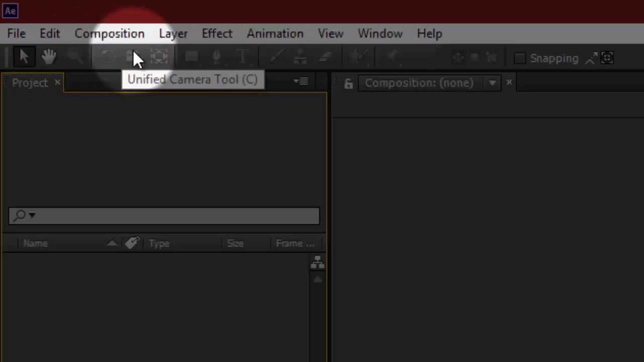
Task: Click the label tag column icon
Action: pyautogui.click(x=132, y=243)
